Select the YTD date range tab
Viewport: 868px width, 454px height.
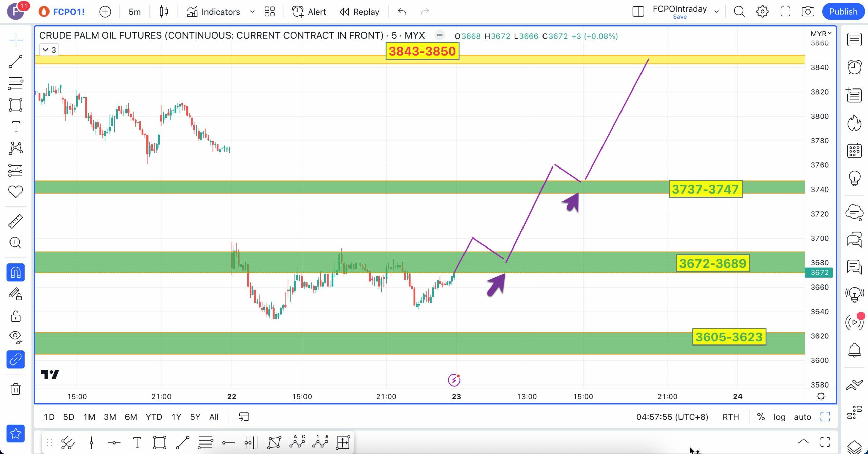click(154, 417)
